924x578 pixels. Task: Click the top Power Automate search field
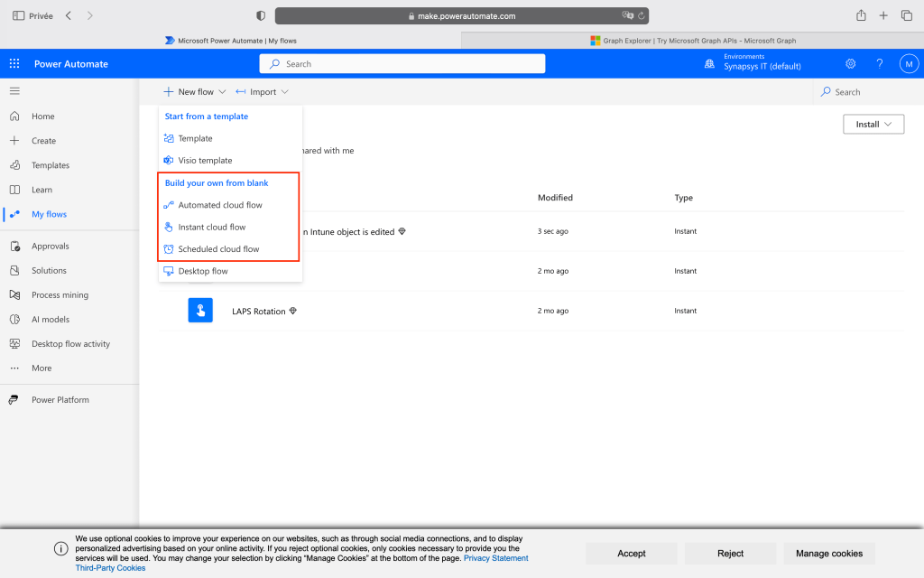(x=402, y=64)
